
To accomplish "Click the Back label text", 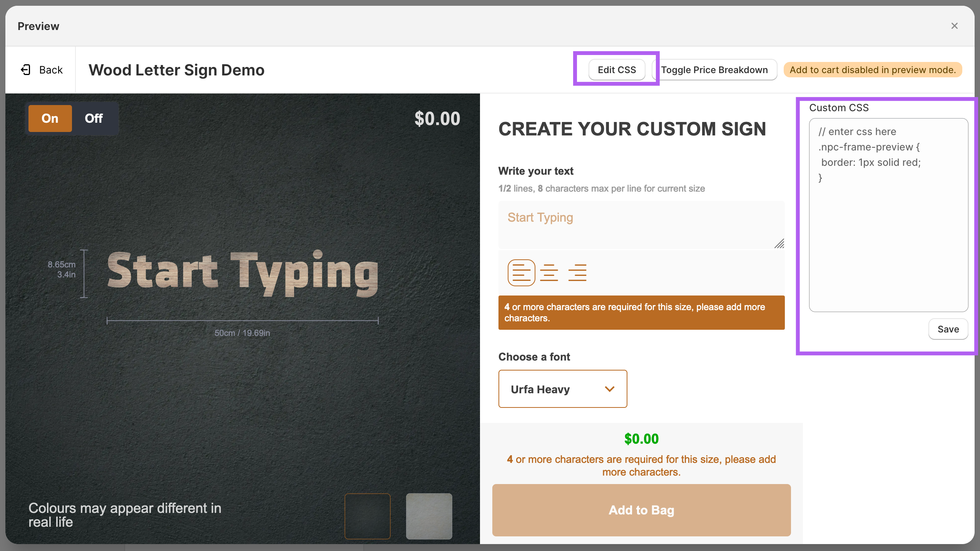I will (51, 70).
